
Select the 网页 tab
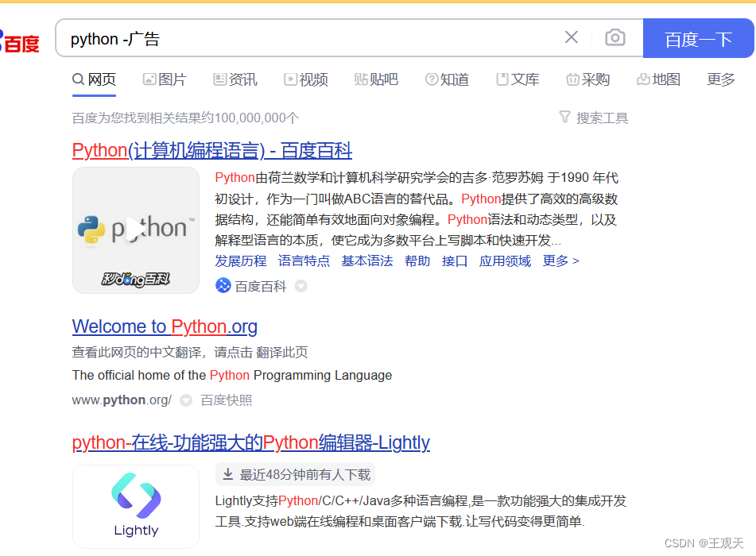pyautogui.click(x=94, y=79)
